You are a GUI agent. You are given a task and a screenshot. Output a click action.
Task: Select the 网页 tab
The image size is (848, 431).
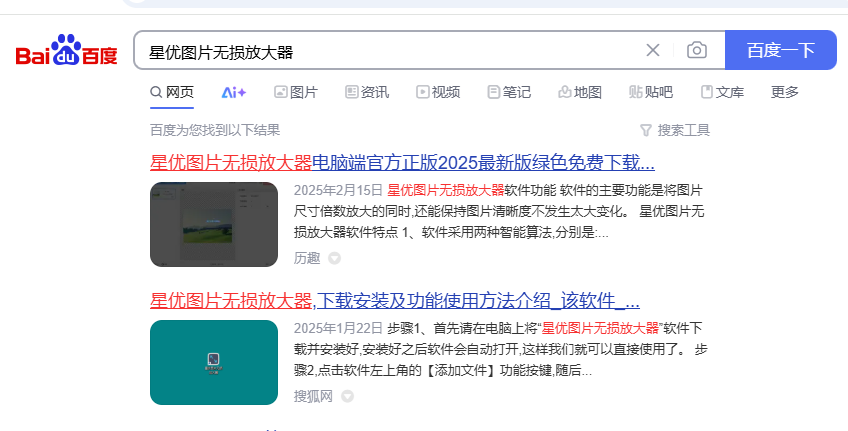point(172,92)
